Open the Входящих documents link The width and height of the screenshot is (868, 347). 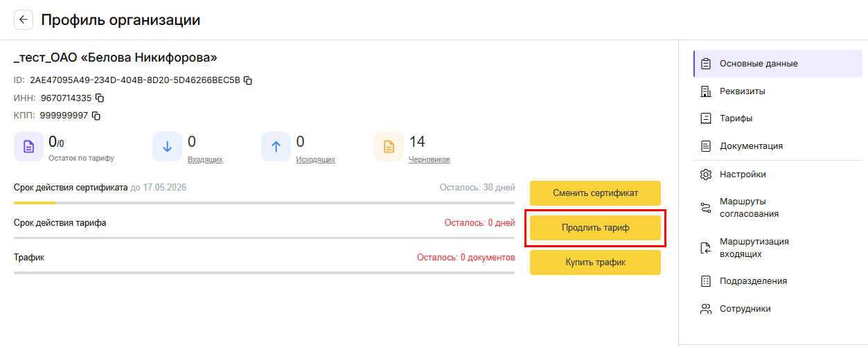205,159
